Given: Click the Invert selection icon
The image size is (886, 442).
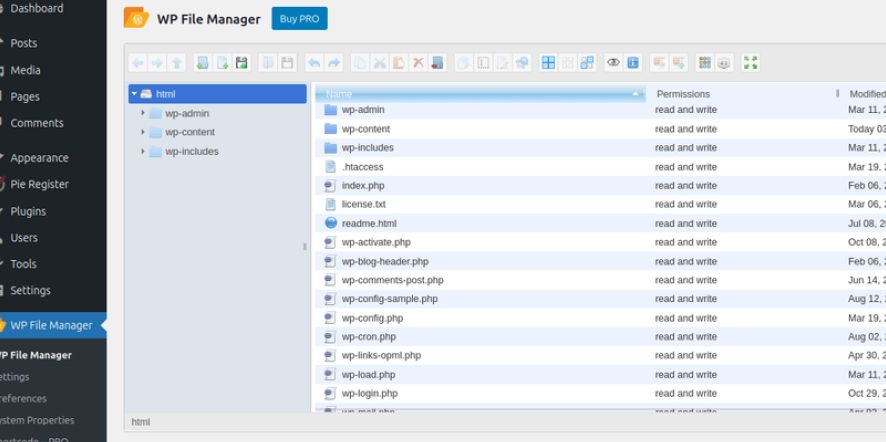Looking at the screenshot, I should [x=587, y=63].
